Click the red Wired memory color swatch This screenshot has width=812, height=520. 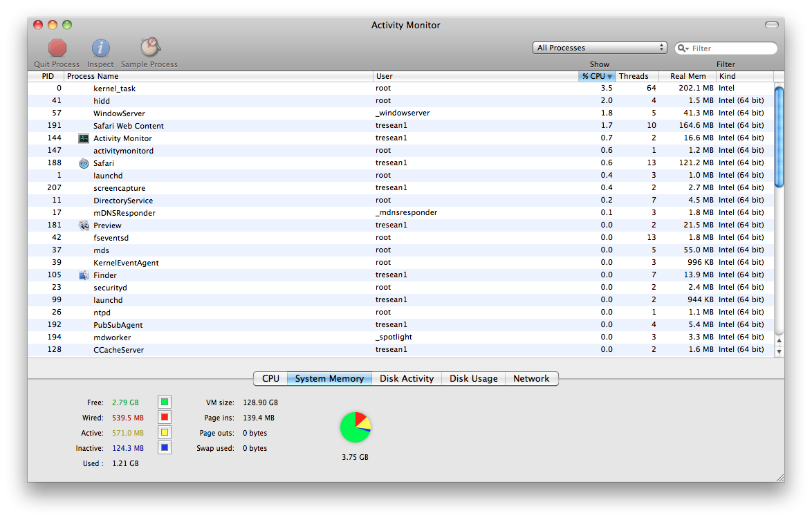(x=165, y=418)
